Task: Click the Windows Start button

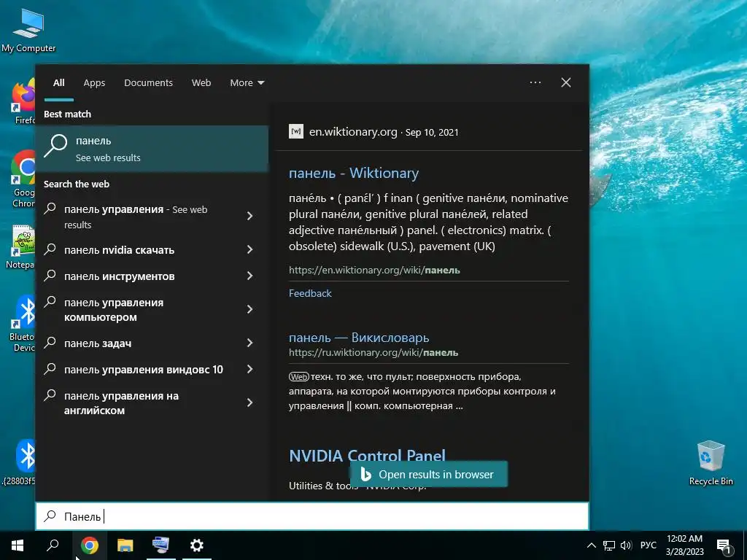Action: 18,545
